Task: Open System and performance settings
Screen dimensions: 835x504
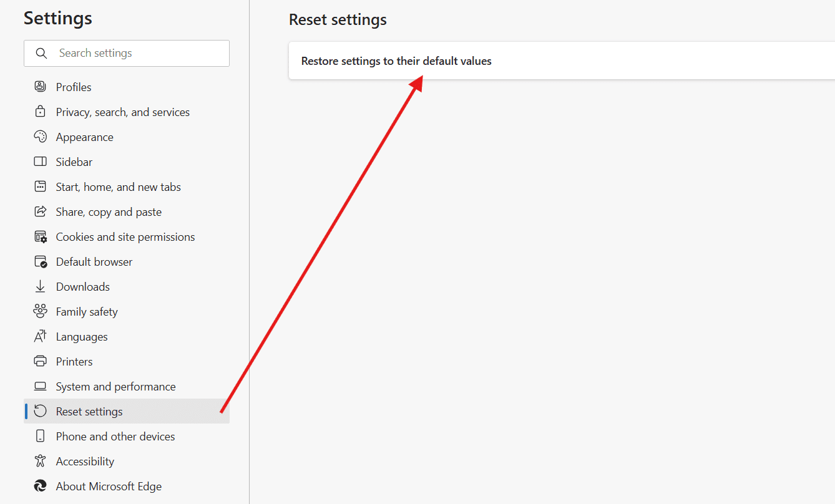Action: click(115, 387)
